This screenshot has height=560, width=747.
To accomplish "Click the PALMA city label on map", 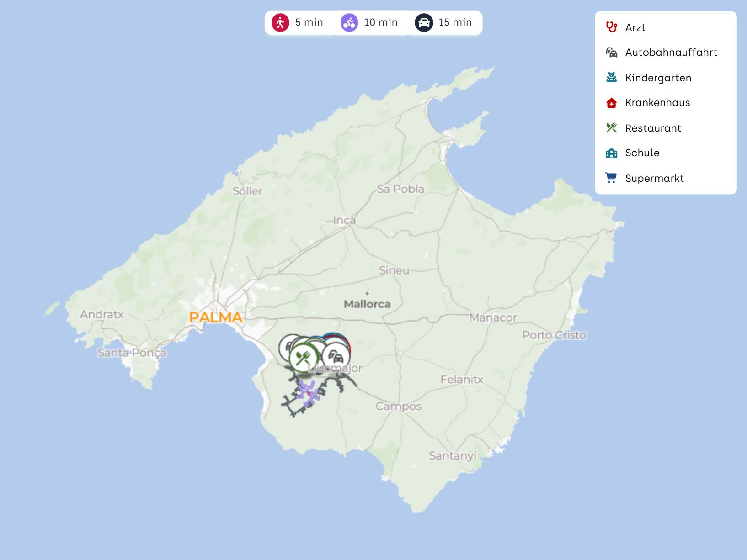I will (x=216, y=317).
